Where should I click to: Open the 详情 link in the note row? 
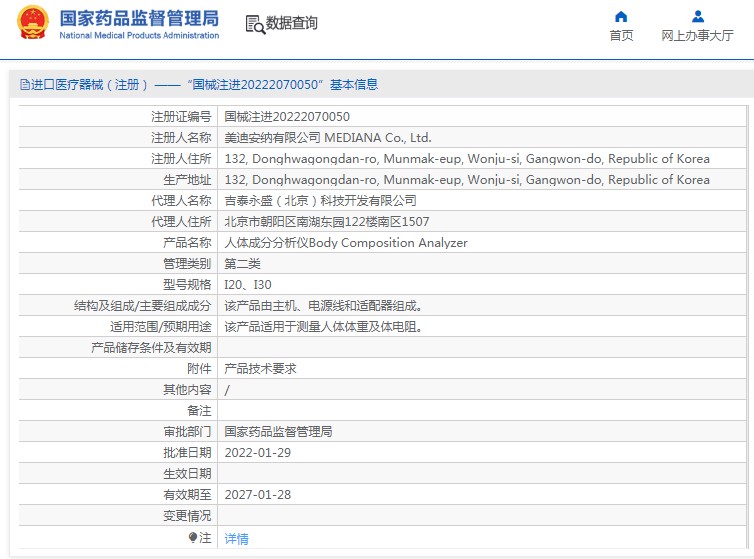click(x=236, y=538)
